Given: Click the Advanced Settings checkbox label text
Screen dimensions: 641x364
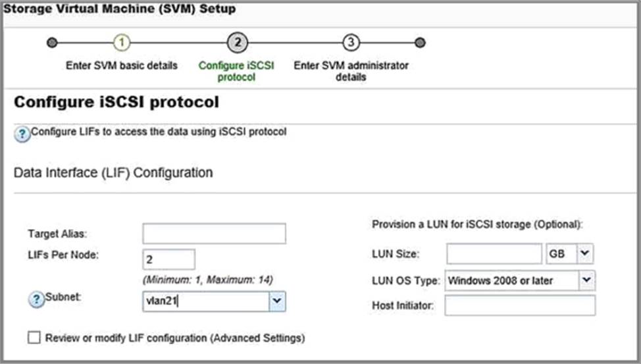Looking at the screenshot, I should pyautogui.click(x=174, y=338).
